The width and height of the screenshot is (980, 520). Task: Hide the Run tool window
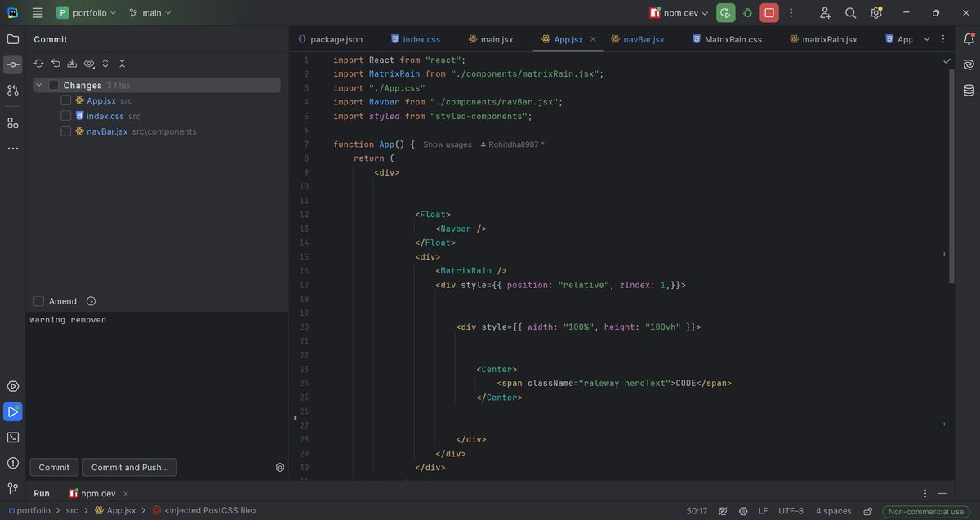pyautogui.click(x=942, y=493)
